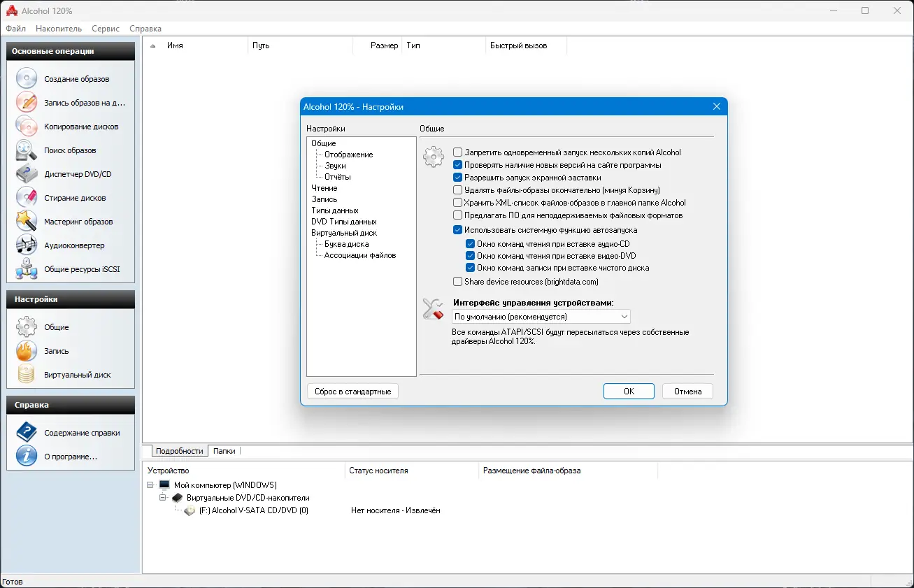The image size is (914, 588).
Task: Click the Общие gear icon in the sidebar
Action: (27, 327)
